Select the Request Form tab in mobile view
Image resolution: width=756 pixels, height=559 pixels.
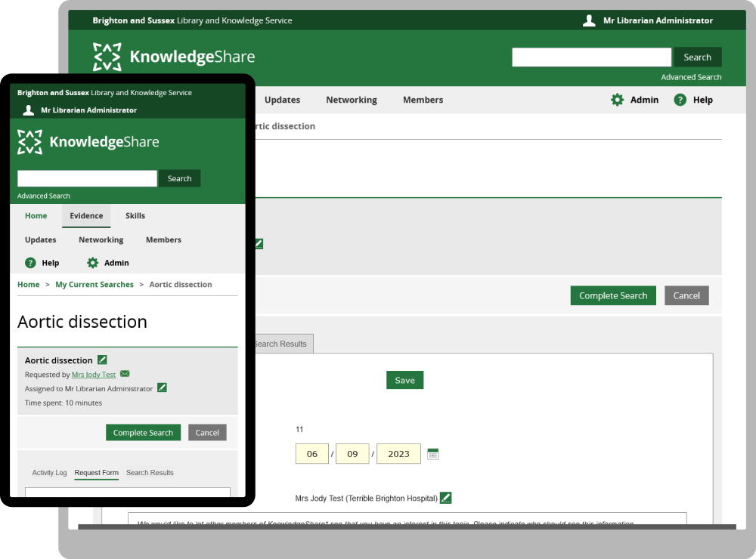[96, 473]
